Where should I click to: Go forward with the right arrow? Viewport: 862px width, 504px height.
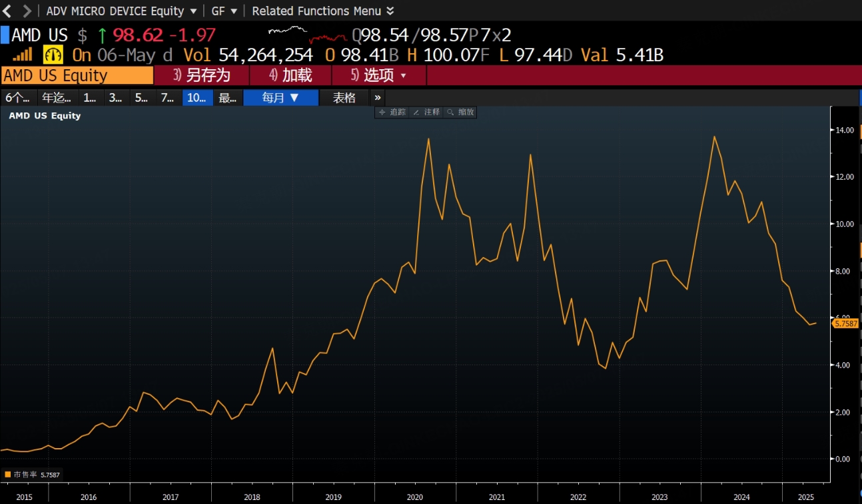pos(27,11)
